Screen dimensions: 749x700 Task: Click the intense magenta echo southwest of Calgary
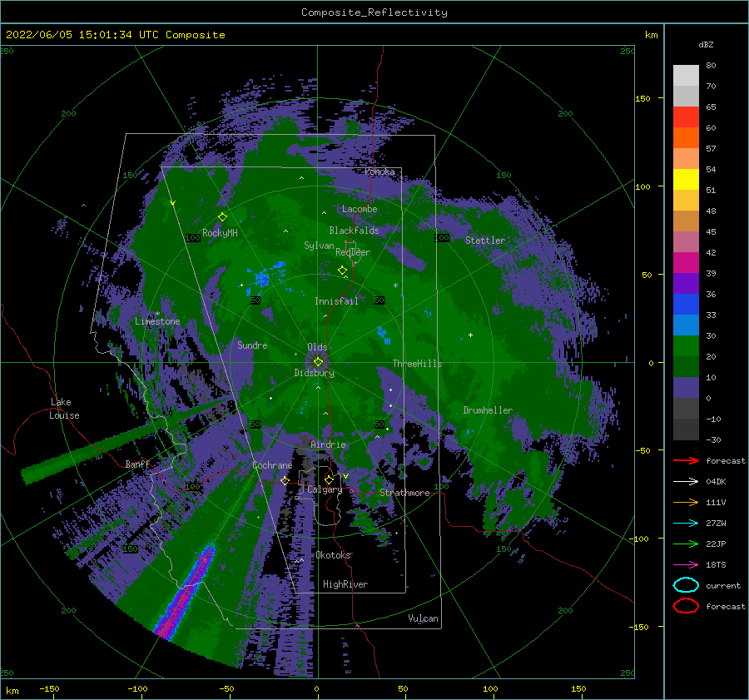(186, 592)
